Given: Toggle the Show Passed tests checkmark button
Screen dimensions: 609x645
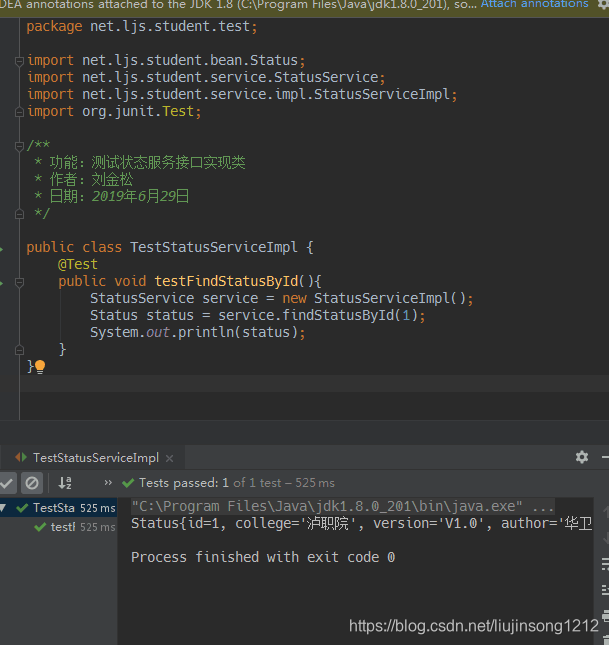Looking at the screenshot, I should tap(7, 483).
